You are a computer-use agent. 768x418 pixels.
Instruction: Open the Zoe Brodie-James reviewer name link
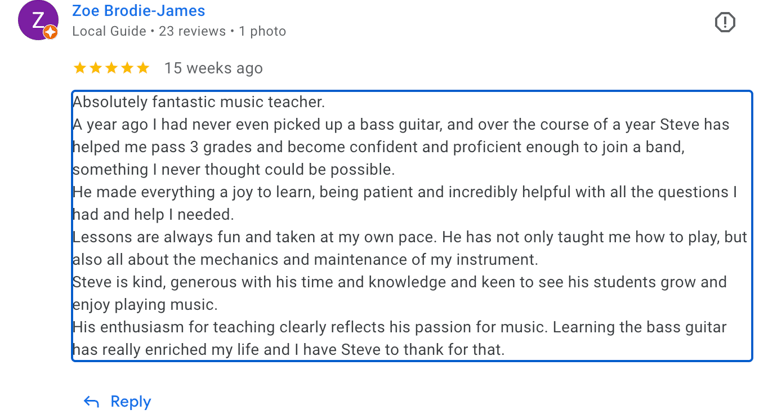click(x=138, y=11)
